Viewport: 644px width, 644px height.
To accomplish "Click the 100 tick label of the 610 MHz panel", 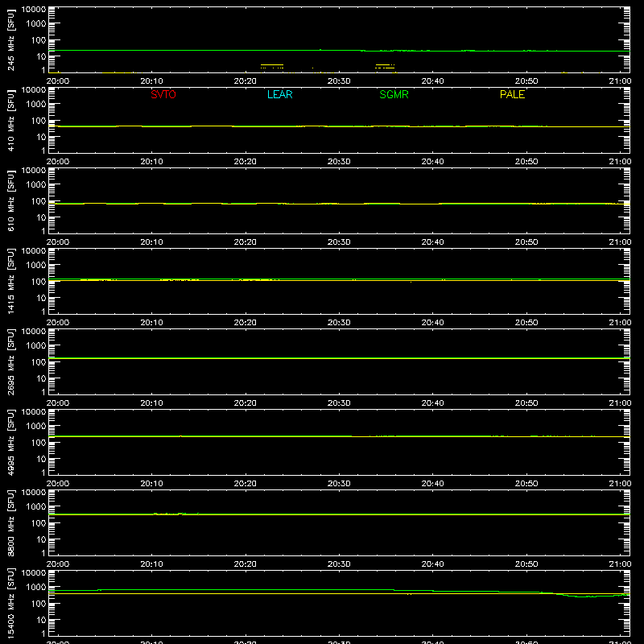I will [39, 201].
